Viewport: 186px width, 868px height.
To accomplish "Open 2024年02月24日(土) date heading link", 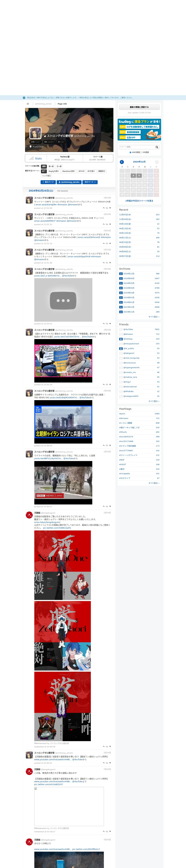I will tap(41, 191).
